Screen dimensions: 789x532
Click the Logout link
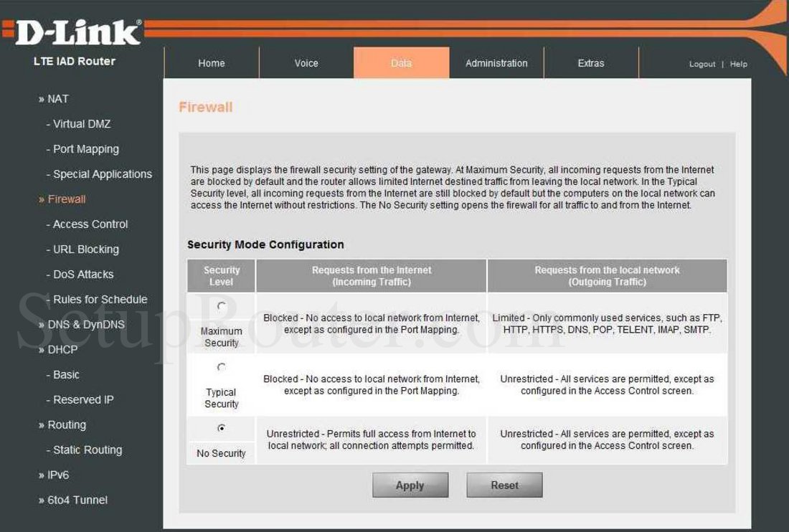701,64
